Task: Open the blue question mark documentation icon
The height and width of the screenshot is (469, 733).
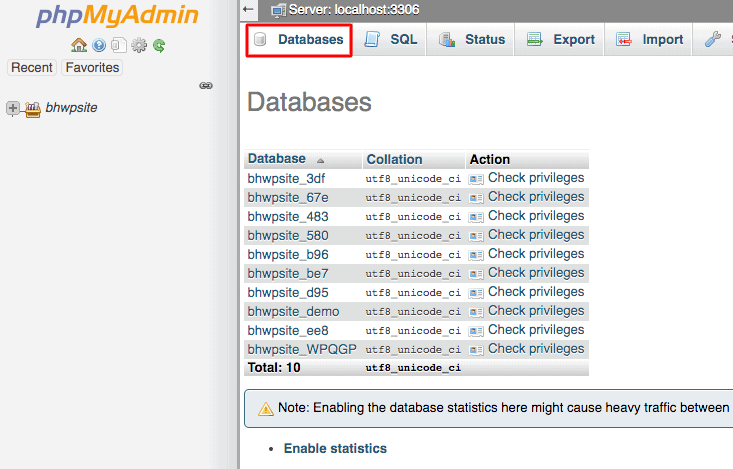Action: pos(99,45)
